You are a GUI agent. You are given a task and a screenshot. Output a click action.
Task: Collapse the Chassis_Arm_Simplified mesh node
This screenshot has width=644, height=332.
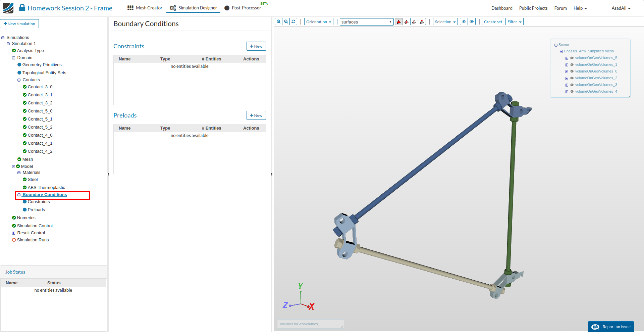click(x=561, y=52)
